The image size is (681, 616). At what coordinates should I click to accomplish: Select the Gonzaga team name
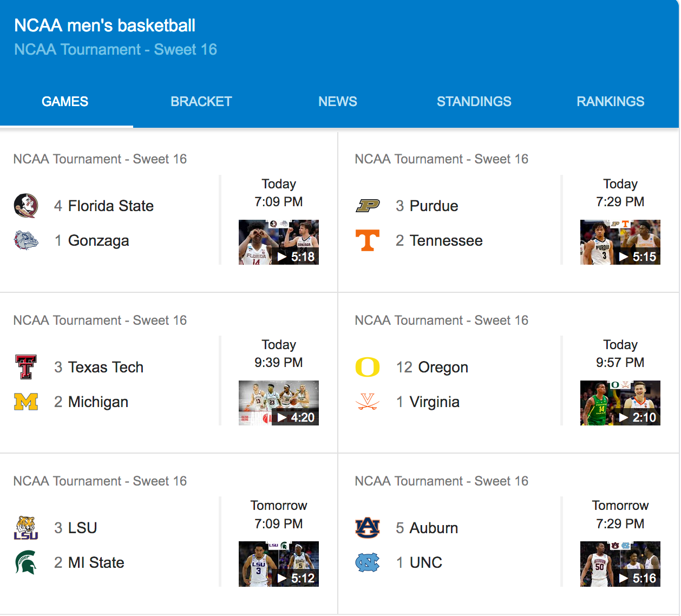click(x=99, y=240)
